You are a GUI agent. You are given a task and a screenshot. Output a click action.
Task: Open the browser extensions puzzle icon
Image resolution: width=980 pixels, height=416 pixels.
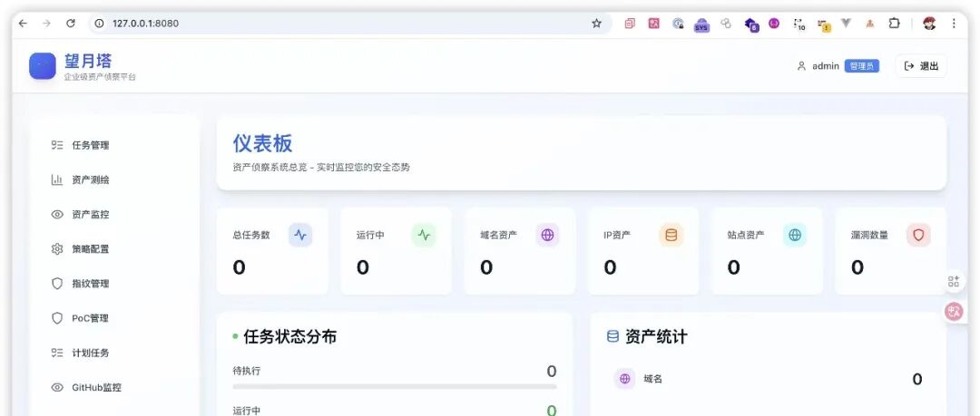tap(894, 24)
